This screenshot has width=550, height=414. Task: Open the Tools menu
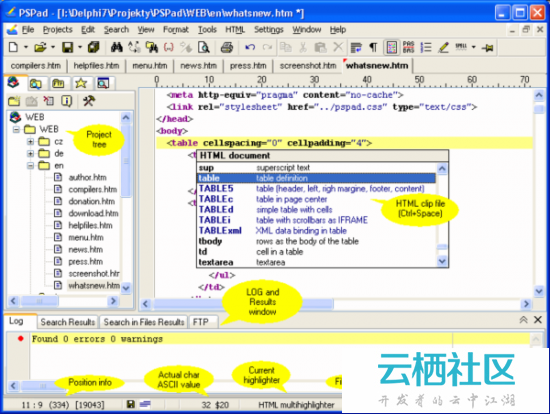click(x=207, y=30)
